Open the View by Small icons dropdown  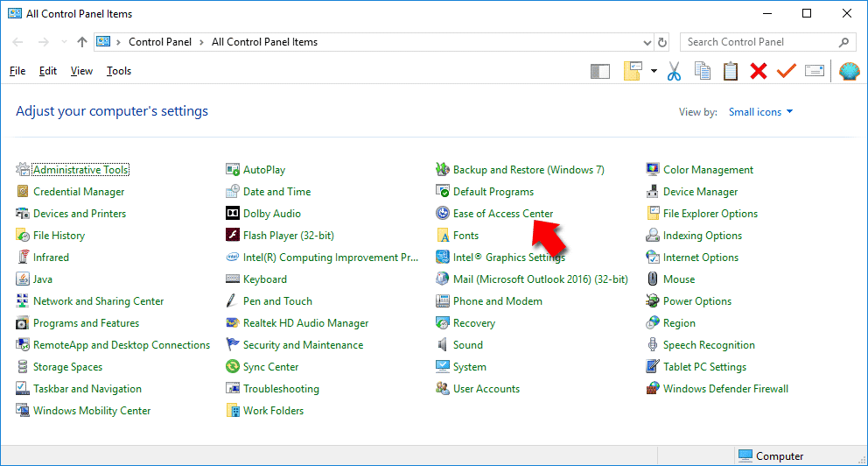click(x=760, y=112)
